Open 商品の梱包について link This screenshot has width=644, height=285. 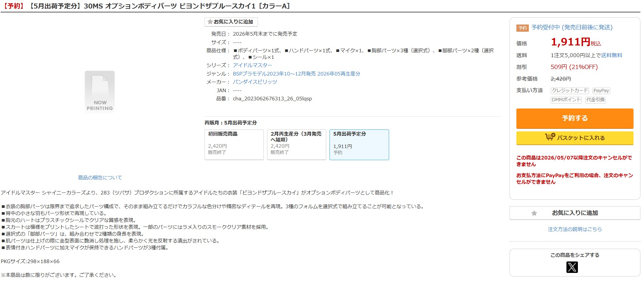coord(100,177)
